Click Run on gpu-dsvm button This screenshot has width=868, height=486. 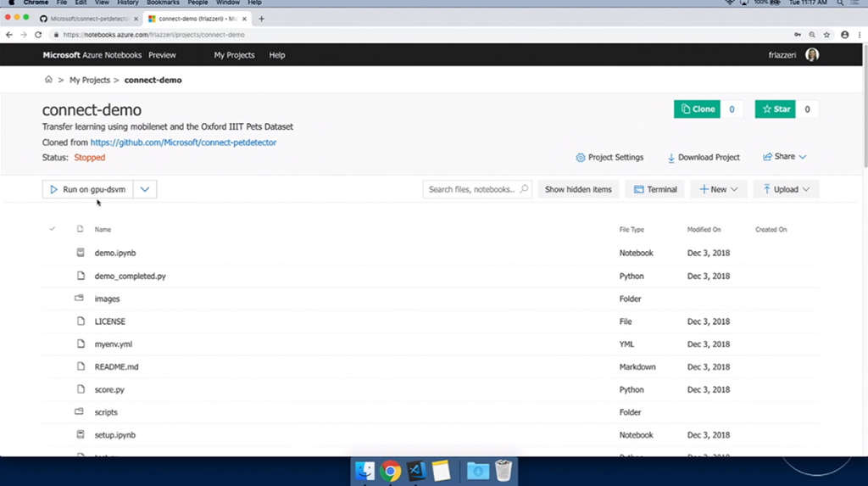(87, 189)
